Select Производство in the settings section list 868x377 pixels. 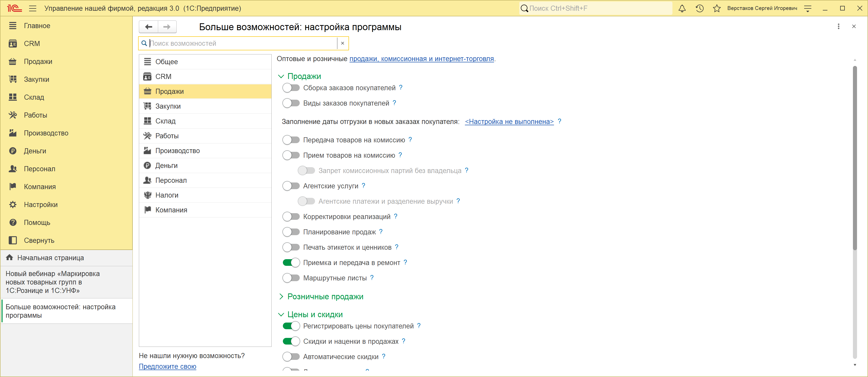205,151
